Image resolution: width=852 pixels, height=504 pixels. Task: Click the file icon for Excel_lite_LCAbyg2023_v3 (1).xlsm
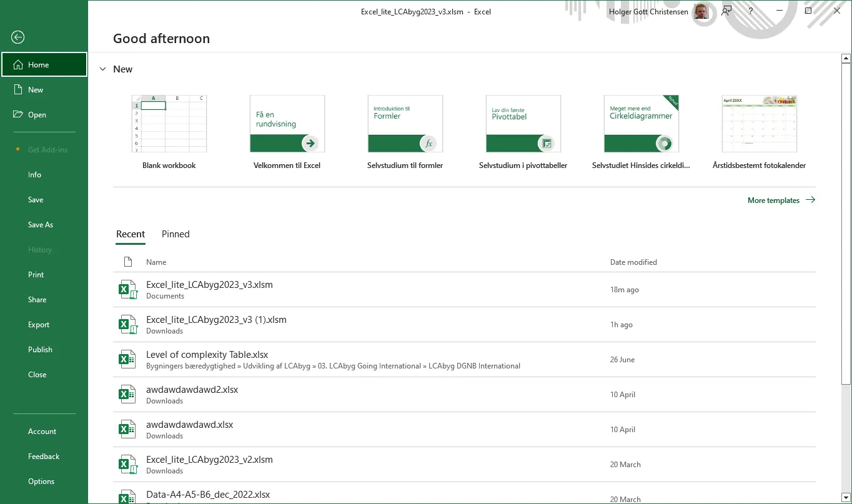point(127,325)
